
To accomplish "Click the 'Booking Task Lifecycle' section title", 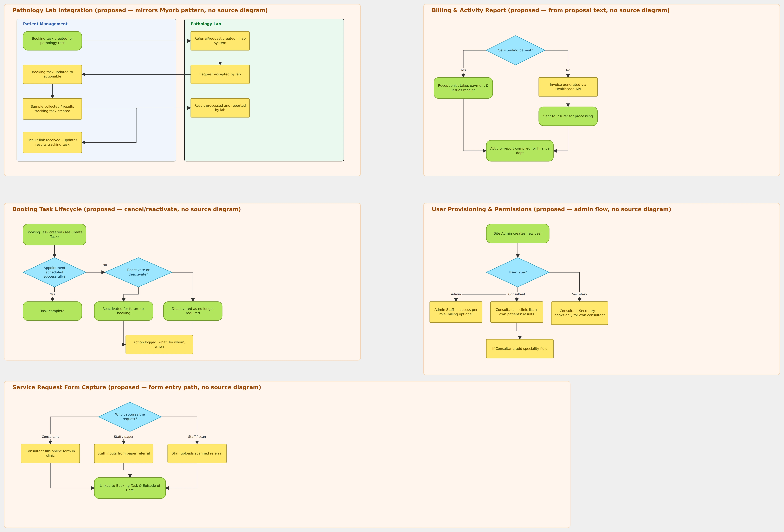I will point(126,209).
